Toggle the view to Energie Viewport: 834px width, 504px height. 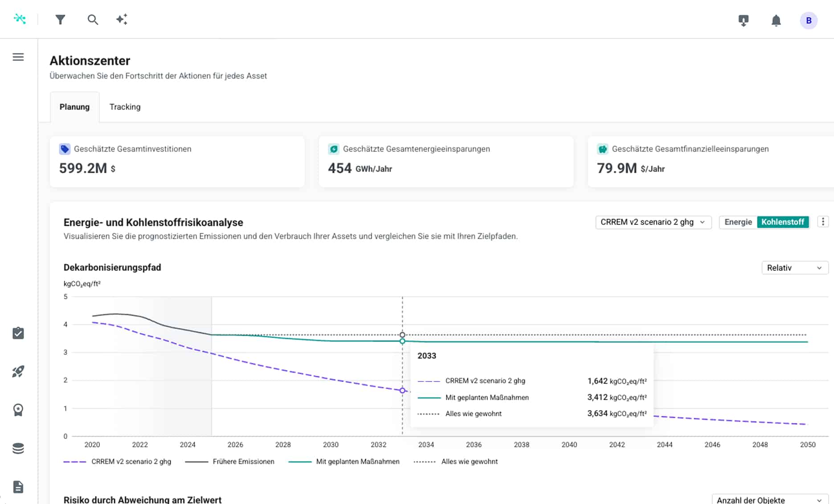(x=738, y=222)
